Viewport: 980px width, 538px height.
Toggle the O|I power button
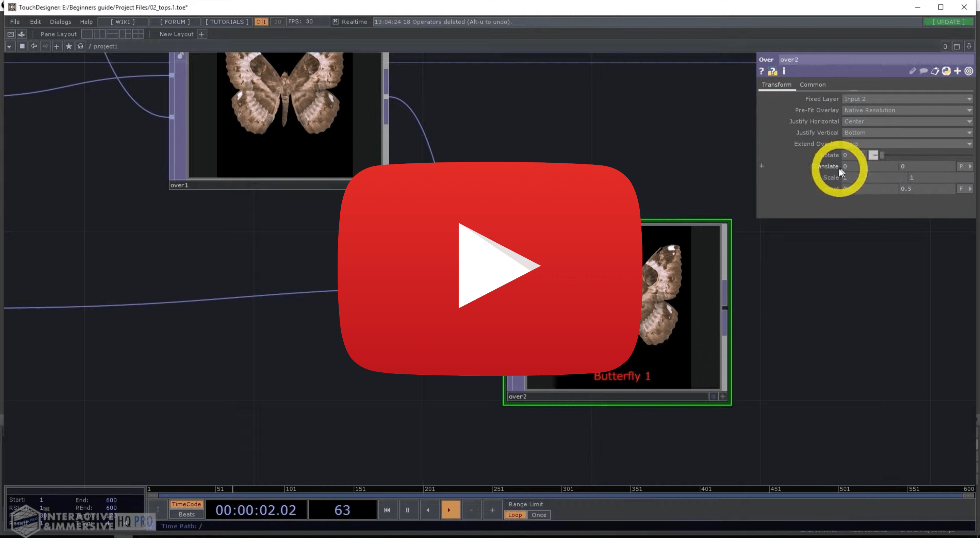[x=261, y=22]
